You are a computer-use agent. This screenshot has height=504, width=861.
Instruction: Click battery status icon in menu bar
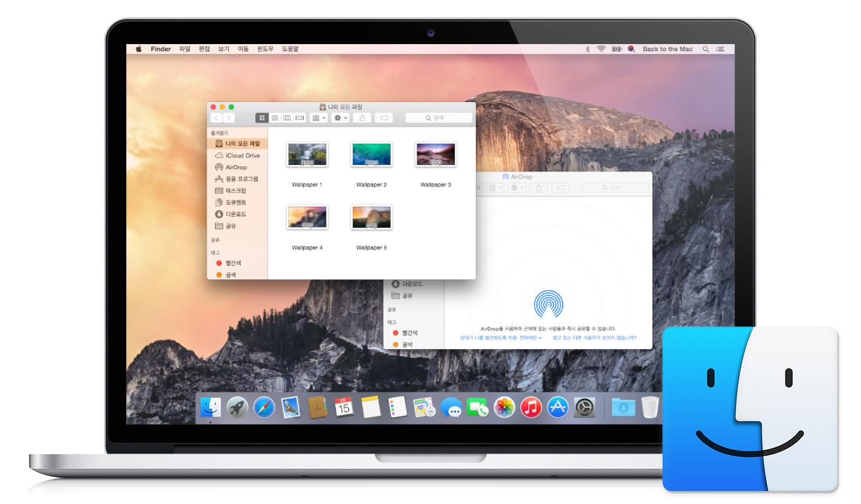tap(617, 49)
